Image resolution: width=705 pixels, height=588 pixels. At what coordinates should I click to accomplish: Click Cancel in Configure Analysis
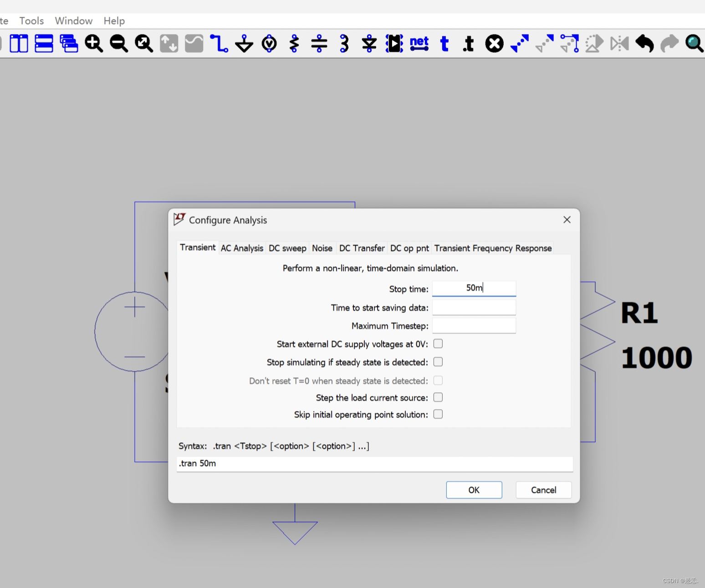tap(544, 490)
